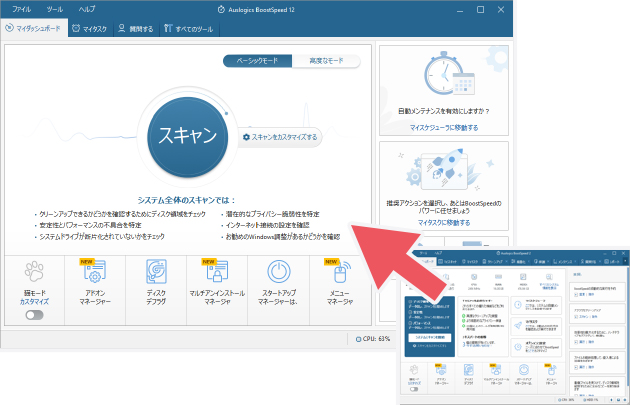
Task: Select the マイダッシュボード tab
Action: click(33, 29)
